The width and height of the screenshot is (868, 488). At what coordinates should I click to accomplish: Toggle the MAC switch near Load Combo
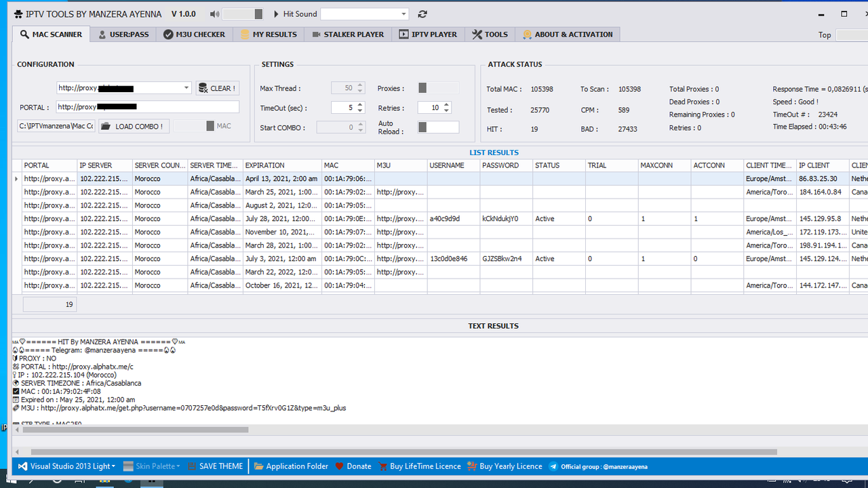click(194, 126)
